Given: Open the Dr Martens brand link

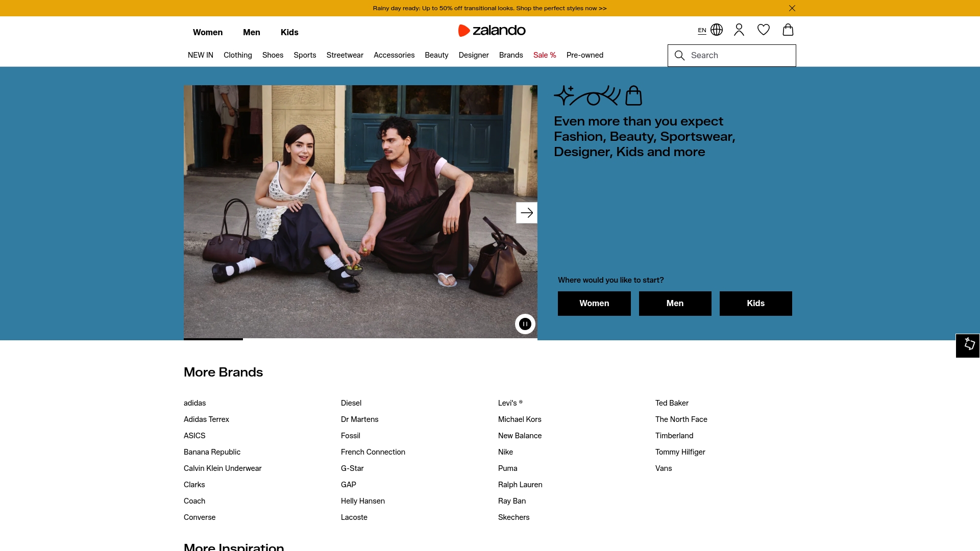Looking at the screenshot, I should coord(360,419).
